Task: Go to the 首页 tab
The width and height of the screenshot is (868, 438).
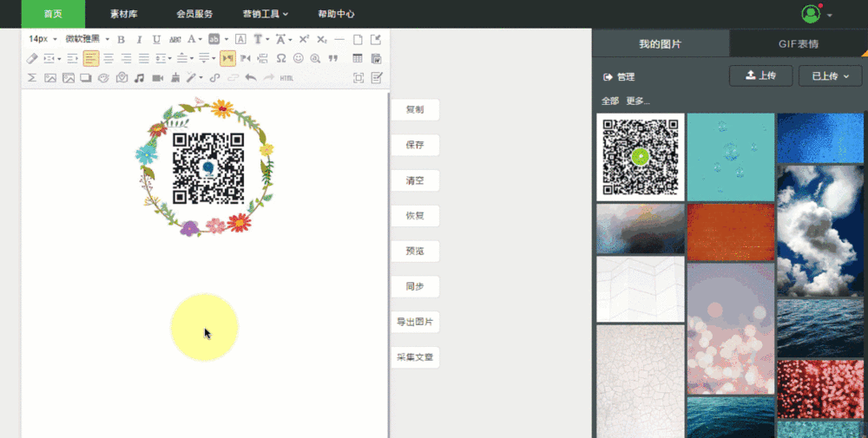Action: pos(53,14)
